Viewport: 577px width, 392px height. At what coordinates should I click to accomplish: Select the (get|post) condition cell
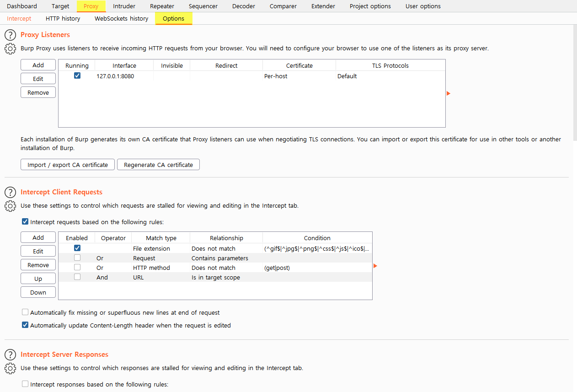coord(317,268)
